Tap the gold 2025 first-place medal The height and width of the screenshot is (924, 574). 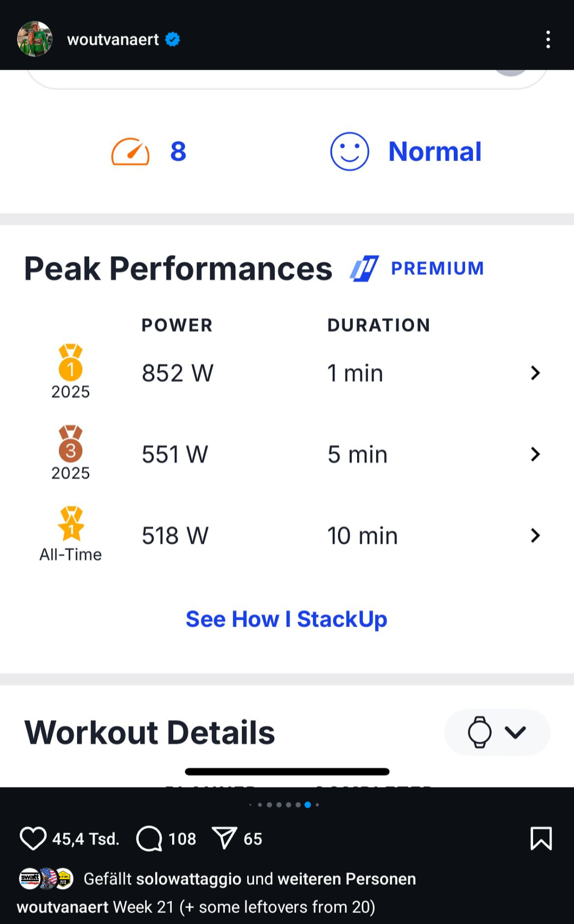71,361
